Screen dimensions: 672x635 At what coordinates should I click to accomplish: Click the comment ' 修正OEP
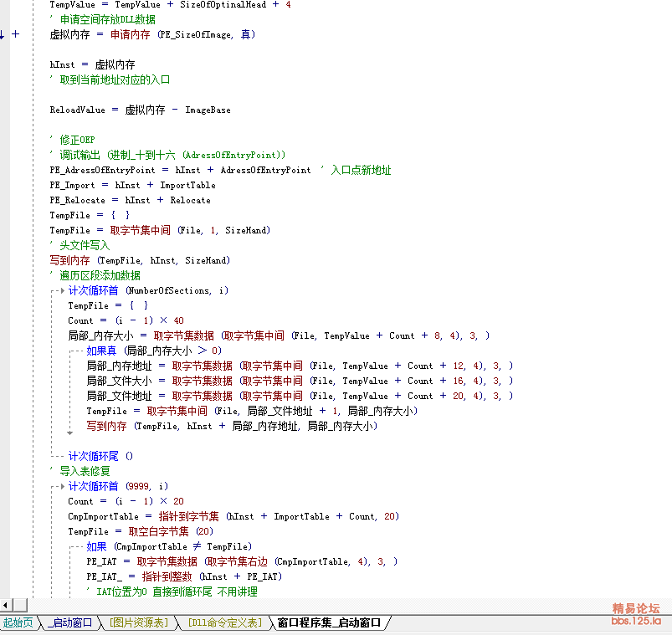pos(72,140)
